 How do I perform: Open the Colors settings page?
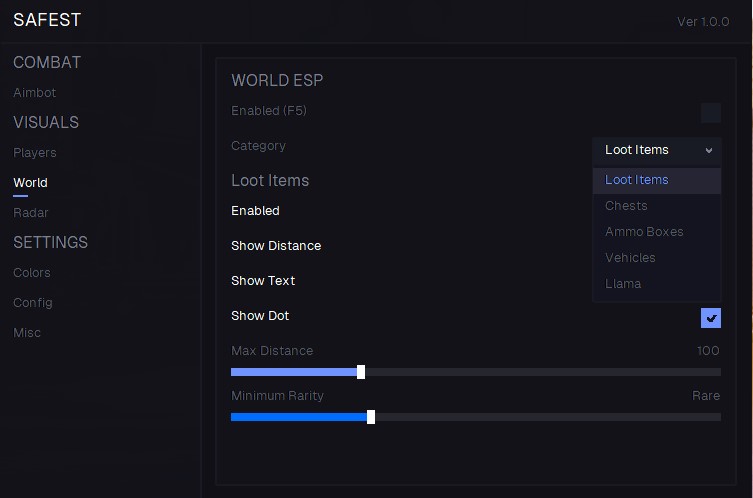pyautogui.click(x=32, y=273)
